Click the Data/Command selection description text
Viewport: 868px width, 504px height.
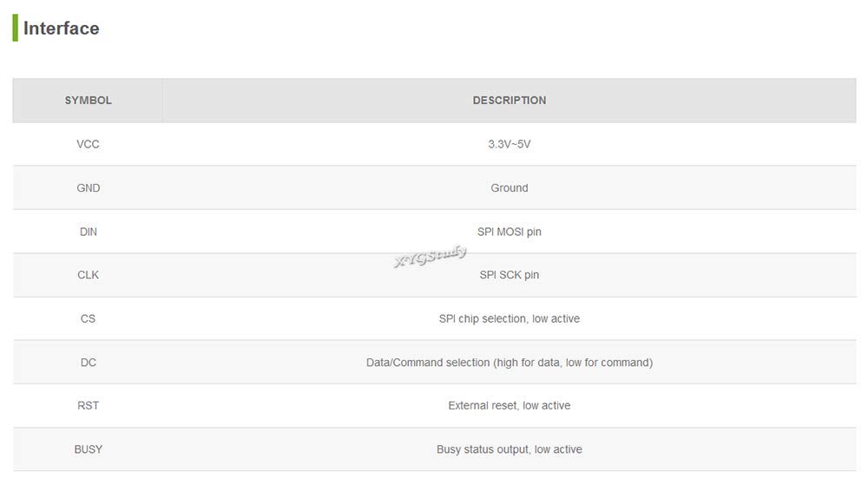click(509, 363)
